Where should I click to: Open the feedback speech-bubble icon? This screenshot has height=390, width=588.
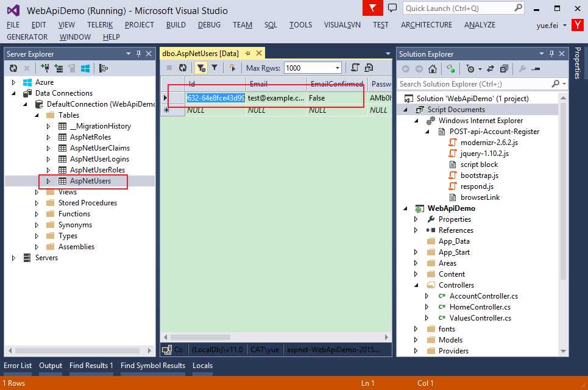[392, 8]
